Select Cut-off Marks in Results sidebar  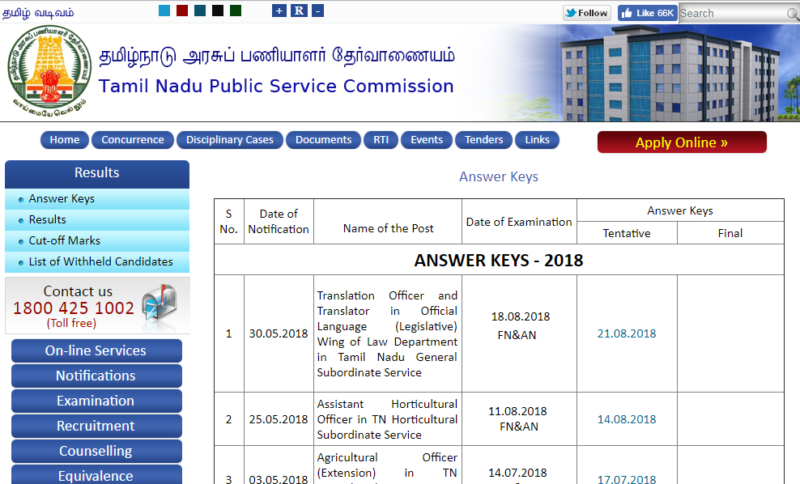coord(64,241)
